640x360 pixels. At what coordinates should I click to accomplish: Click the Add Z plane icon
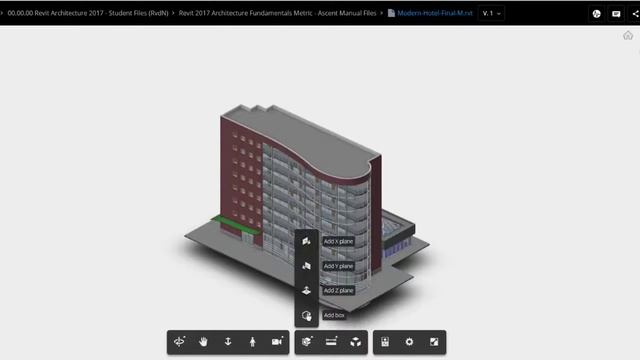pos(307,291)
